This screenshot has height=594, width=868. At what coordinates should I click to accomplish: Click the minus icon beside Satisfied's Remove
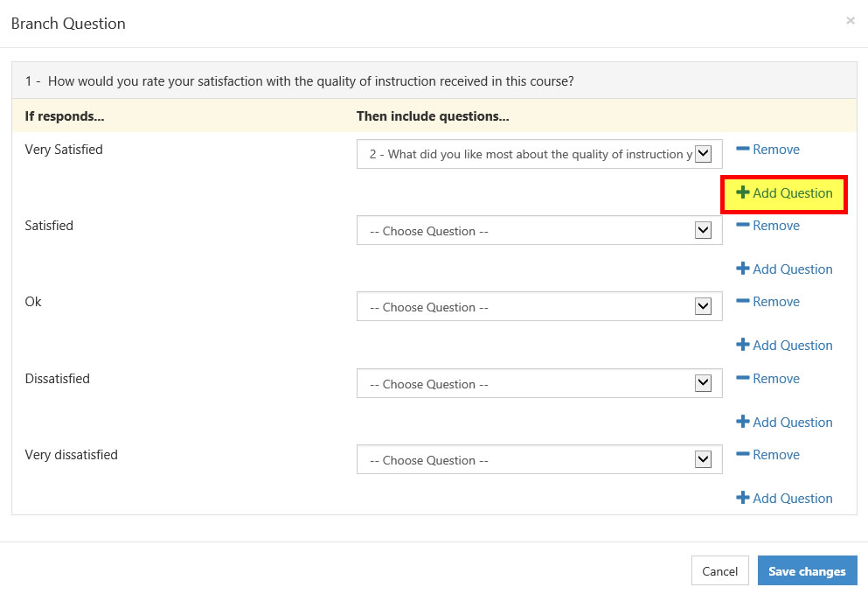pos(742,224)
